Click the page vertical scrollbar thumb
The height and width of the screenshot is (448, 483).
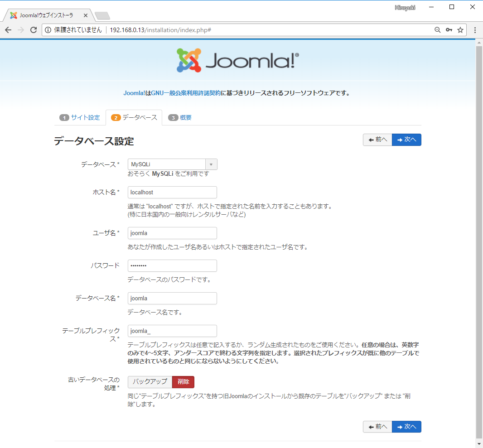tap(479, 243)
